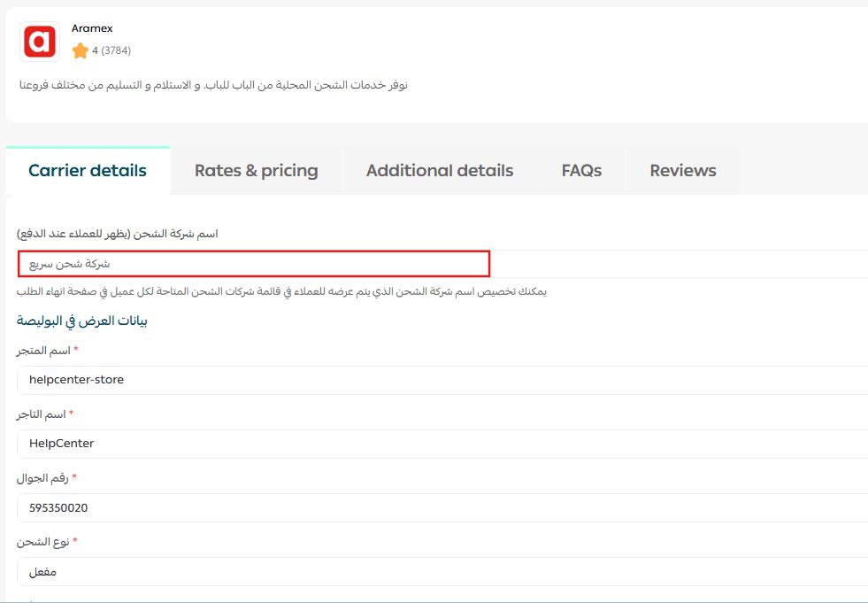This screenshot has width=868, height=603.
Task: Click the Aramex red logo icon
Action: click(x=40, y=42)
